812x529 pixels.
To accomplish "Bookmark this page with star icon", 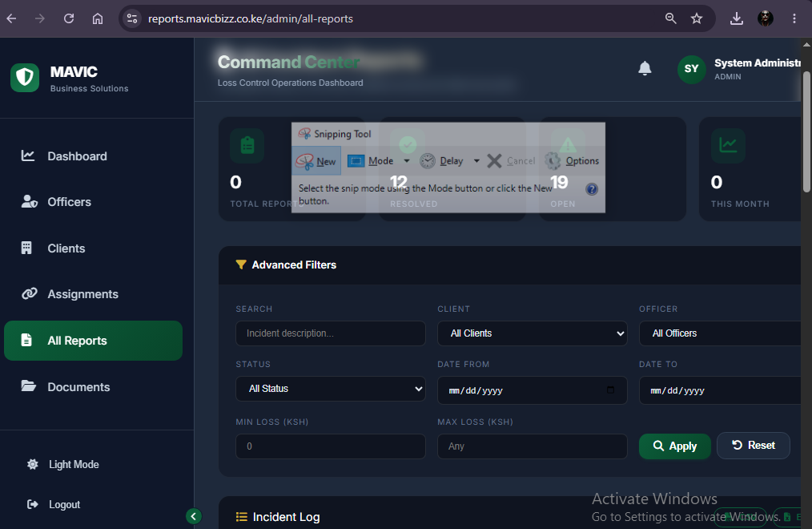I will click(x=697, y=18).
